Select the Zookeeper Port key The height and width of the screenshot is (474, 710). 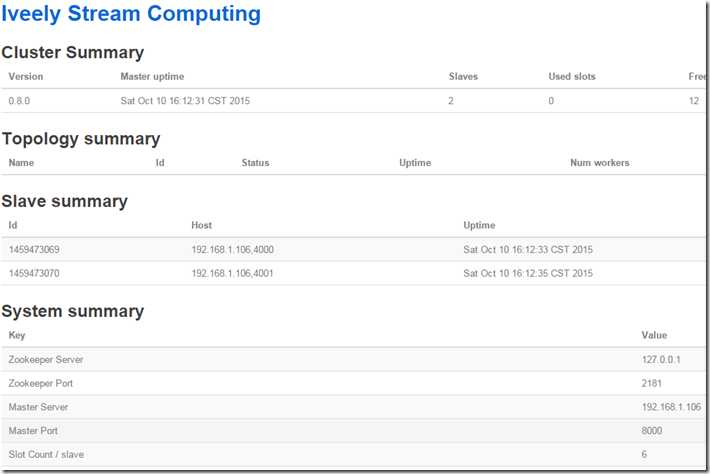point(40,383)
